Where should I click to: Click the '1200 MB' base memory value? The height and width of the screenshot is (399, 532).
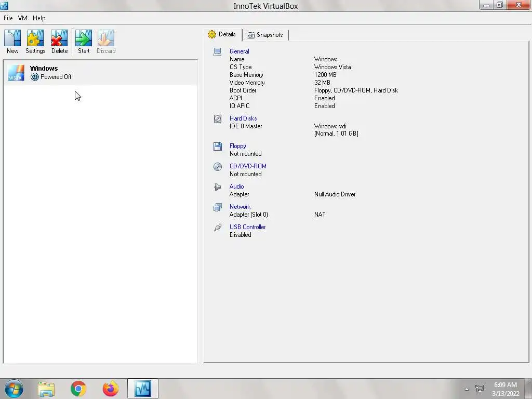pos(325,75)
